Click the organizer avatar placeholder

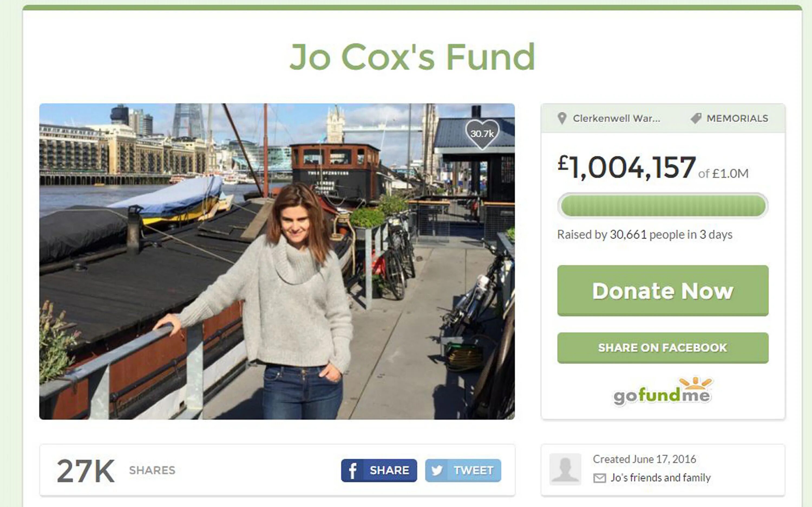pos(565,469)
